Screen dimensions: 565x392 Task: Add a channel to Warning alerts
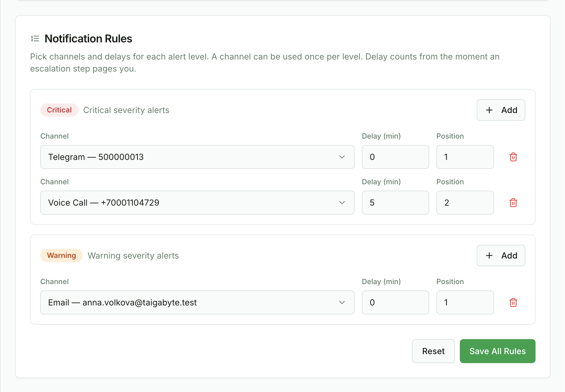click(501, 256)
